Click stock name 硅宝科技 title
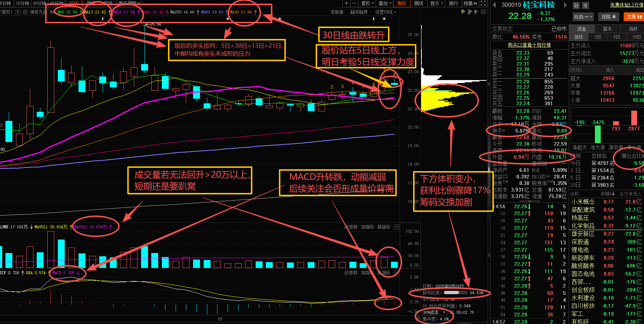The image size is (644, 324). (539, 5)
